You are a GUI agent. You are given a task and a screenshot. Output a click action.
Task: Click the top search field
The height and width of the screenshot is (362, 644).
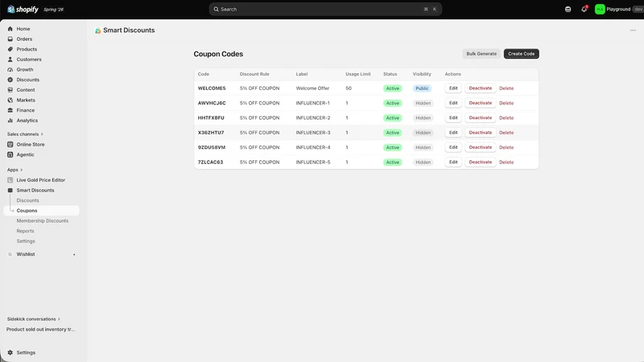(x=325, y=9)
